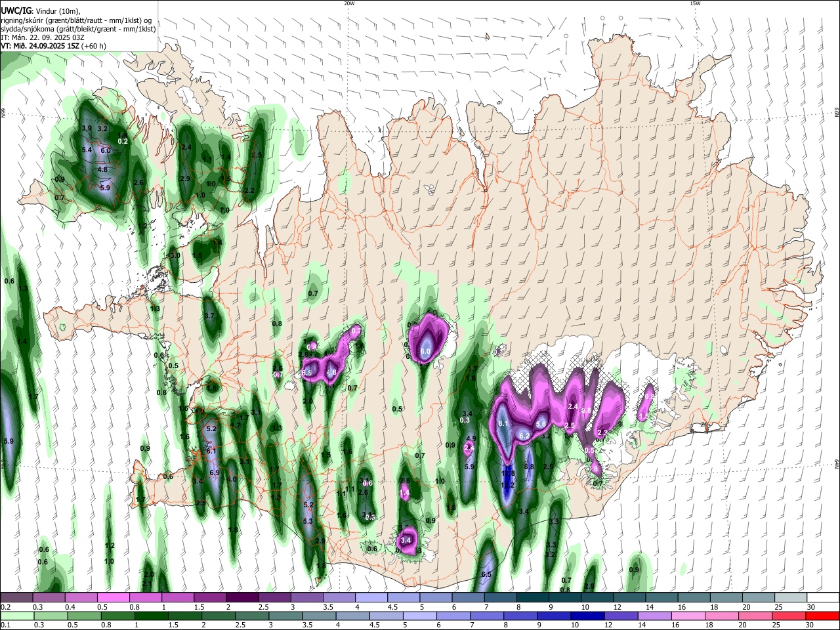This screenshot has width=840, height=630.
Task: Select the 'slydda/snjókoma' snow description line
Action: point(78,29)
